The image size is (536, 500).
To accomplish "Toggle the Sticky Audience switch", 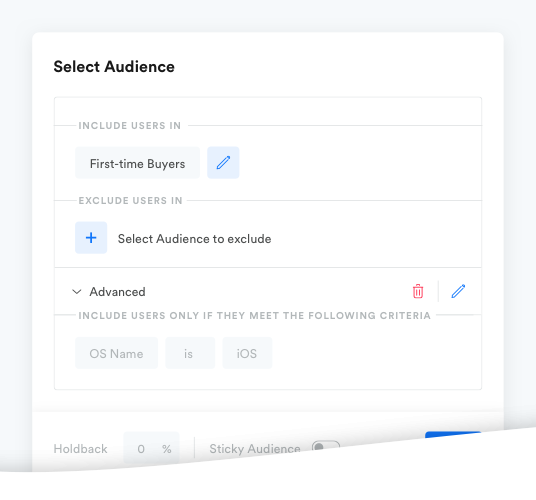I will 326,446.
